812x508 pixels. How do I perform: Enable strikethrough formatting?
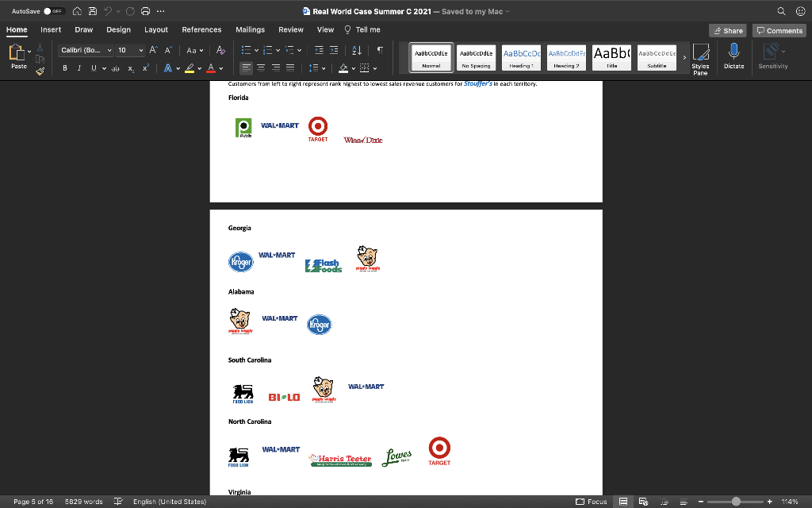116,67
